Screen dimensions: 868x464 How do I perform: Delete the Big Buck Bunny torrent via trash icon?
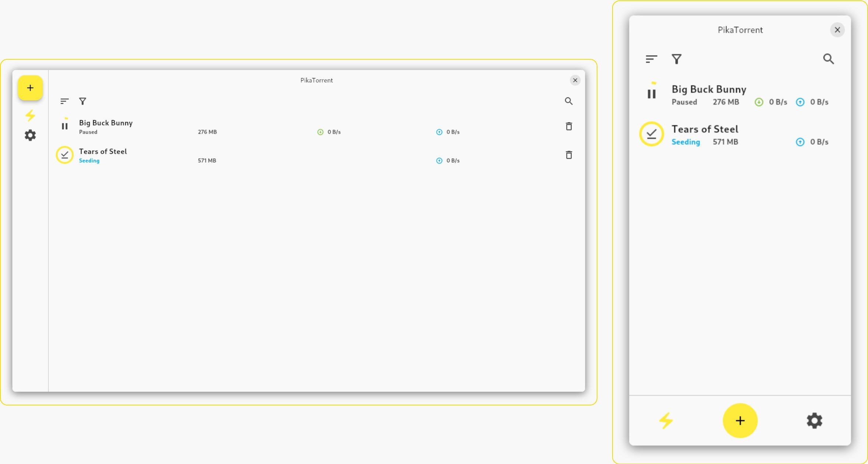click(569, 126)
